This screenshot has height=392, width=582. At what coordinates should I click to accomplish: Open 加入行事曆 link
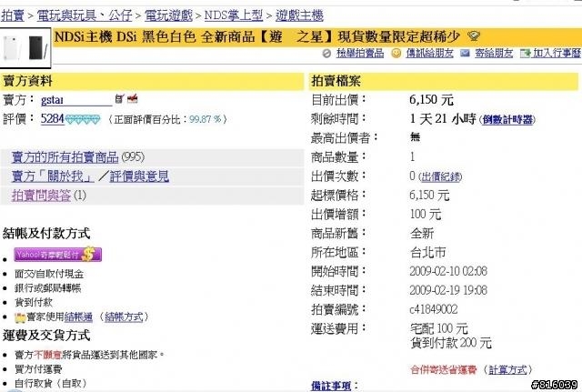tap(557, 54)
